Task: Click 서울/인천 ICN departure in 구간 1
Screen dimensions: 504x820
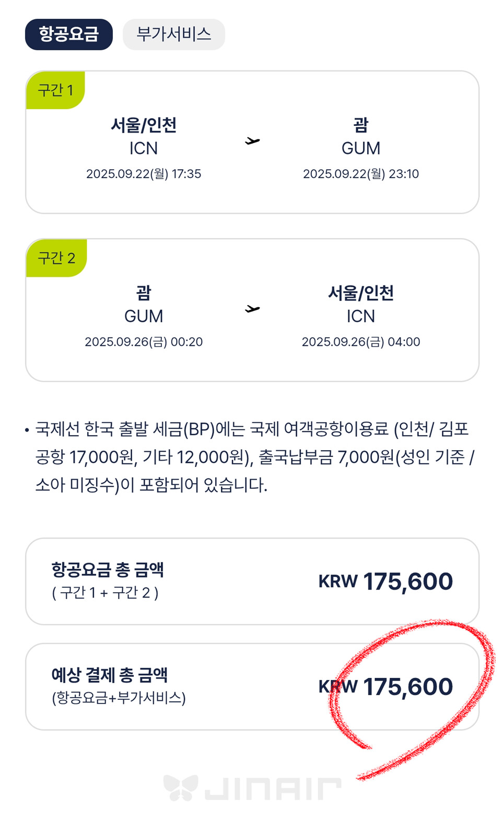Action: tap(144, 136)
